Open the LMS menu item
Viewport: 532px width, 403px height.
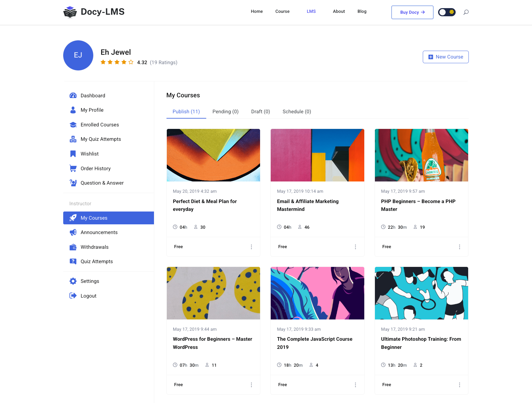coord(311,12)
